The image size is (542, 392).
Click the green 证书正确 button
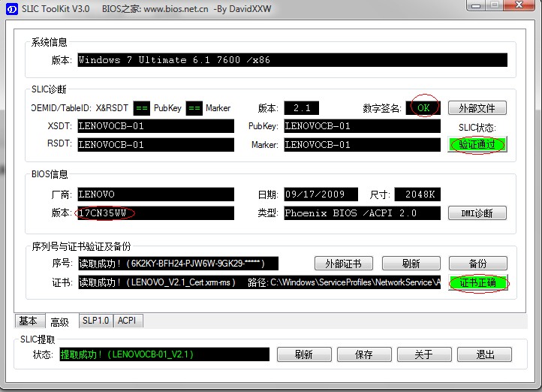477,283
